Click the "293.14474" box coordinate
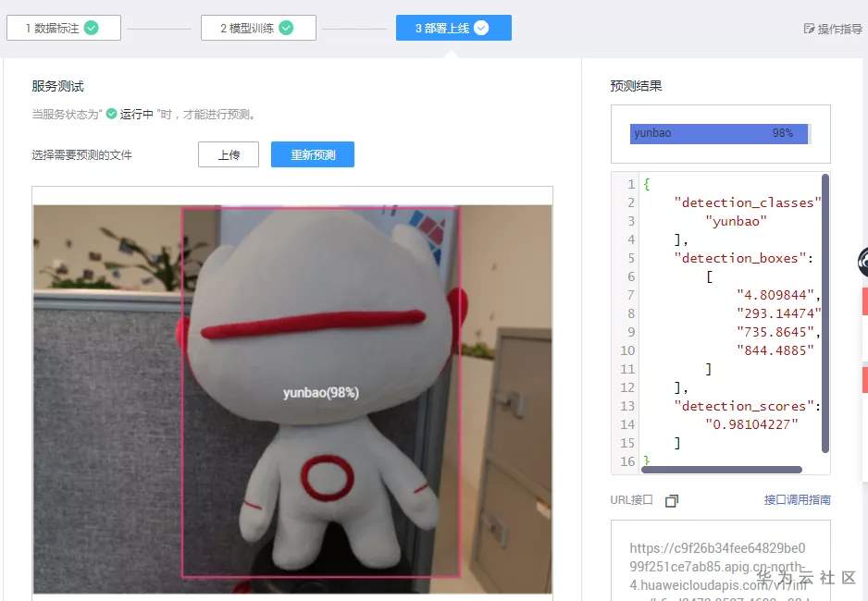Viewport: 868px width, 601px height. (778, 313)
